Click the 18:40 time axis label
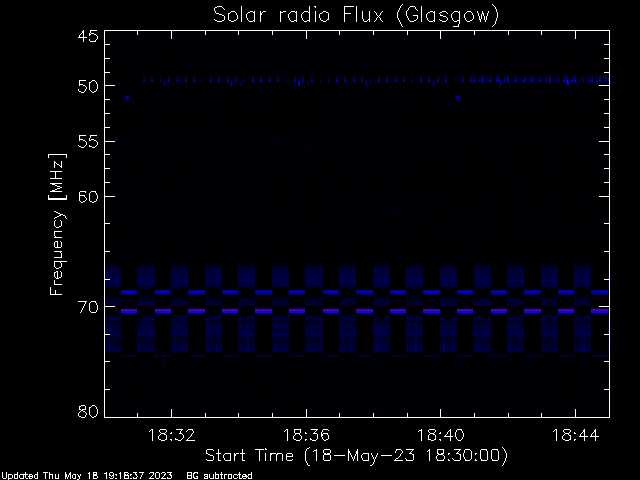Viewport: 640px width, 480px height. 441,435
